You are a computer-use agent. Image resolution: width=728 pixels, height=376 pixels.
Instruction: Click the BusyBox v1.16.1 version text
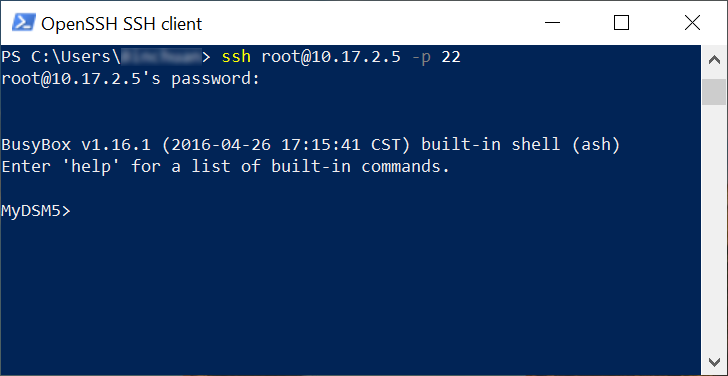click(x=76, y=145)
